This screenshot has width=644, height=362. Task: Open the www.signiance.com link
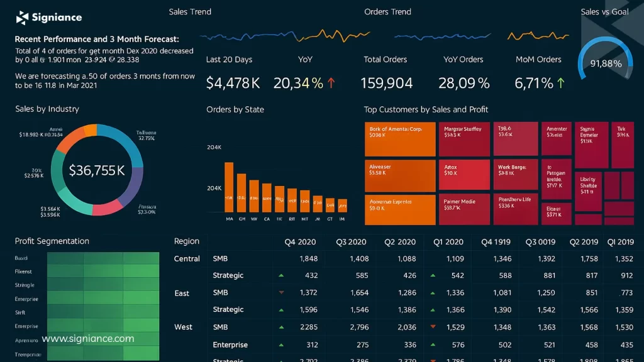tap(88, 339)
